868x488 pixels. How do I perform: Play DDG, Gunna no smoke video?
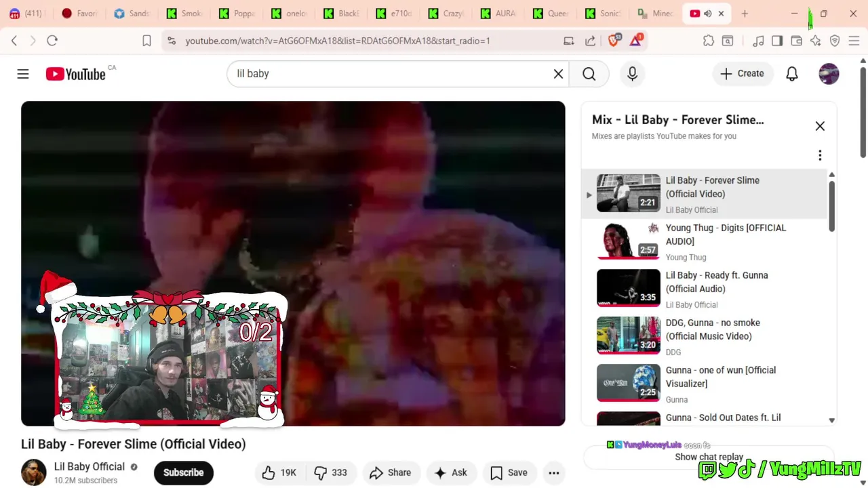tap(705, 336)
